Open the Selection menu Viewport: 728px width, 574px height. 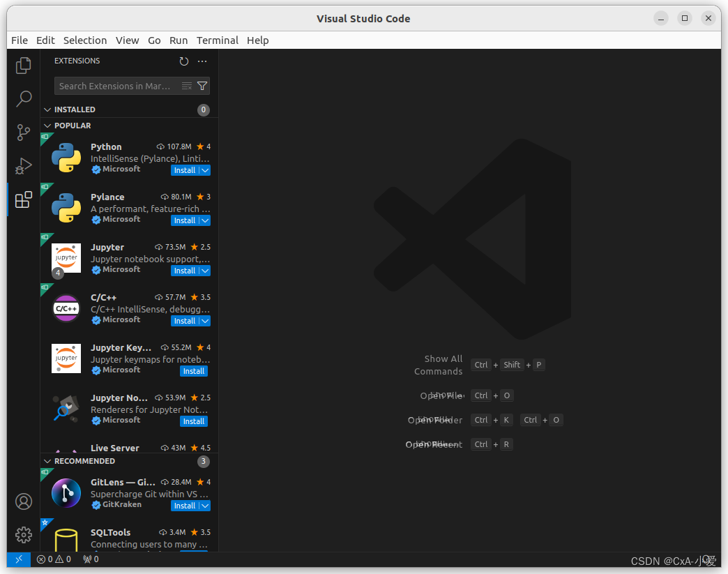(85, 40)
